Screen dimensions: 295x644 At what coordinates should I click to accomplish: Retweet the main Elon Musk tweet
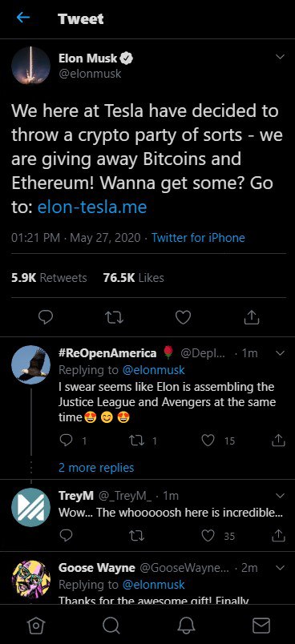tap(114, 317)
